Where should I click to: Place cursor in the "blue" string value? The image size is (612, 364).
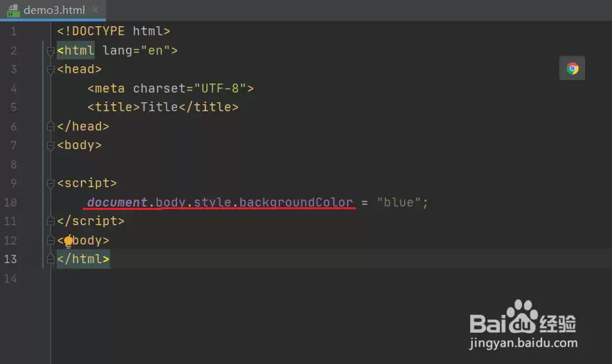click(x=398, y=202)
